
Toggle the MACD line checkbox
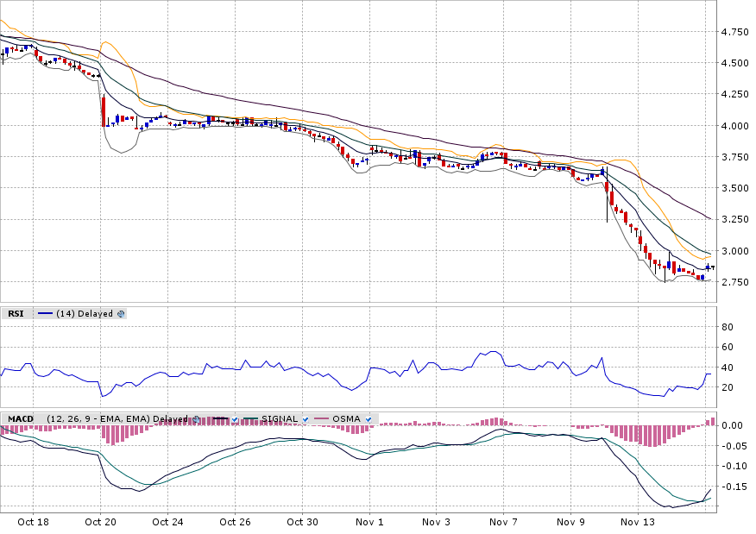[235, 419]
